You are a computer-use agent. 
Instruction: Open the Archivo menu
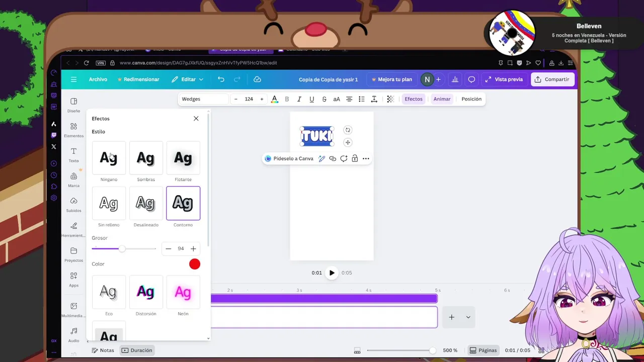(x=98, y=79)
